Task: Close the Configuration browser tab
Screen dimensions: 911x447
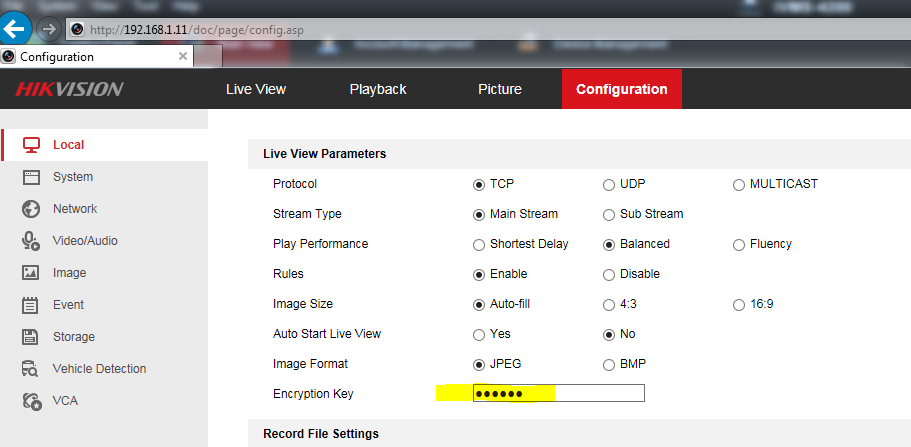Action: coord(182,57)
